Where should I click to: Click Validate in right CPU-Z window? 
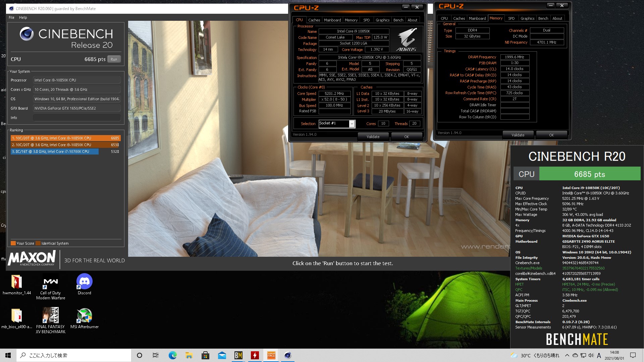coord(518,135)
